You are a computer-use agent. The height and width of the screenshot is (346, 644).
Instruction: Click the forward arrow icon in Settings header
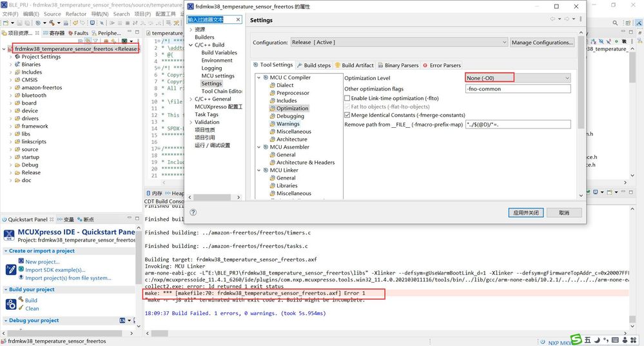click(x=567, y=19)
